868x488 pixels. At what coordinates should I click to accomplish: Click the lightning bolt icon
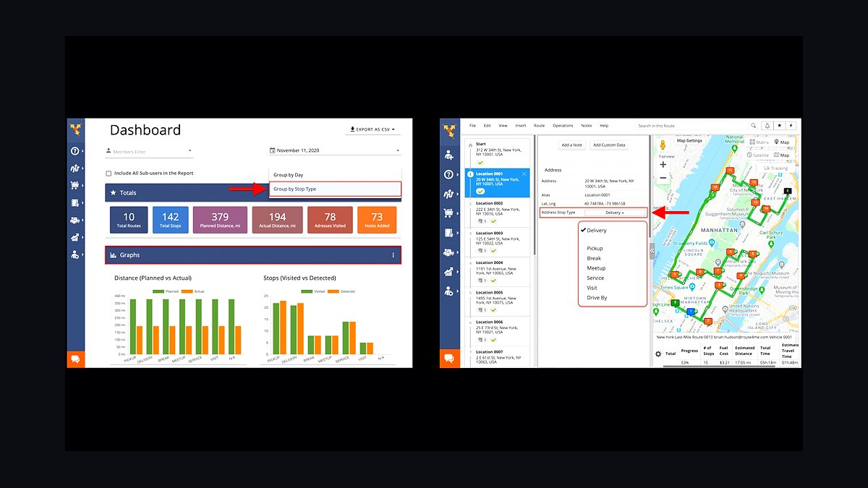click(x=791, y=126)
